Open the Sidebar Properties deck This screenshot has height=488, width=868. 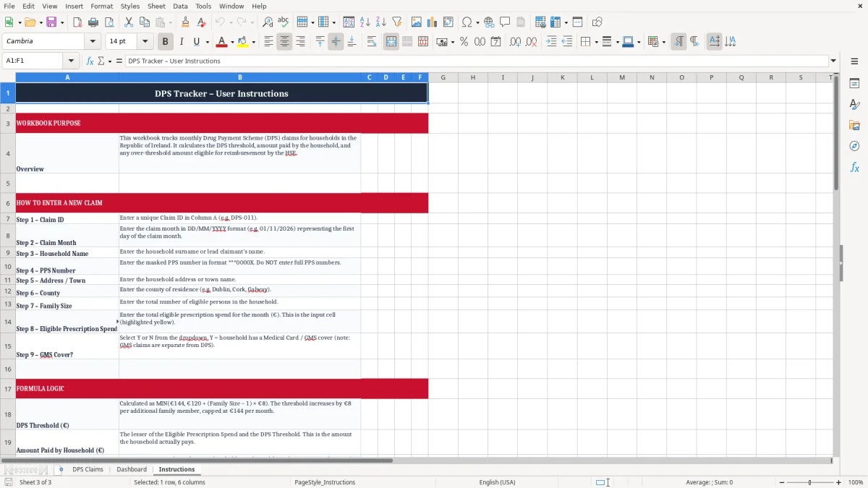tap(854, 84)
